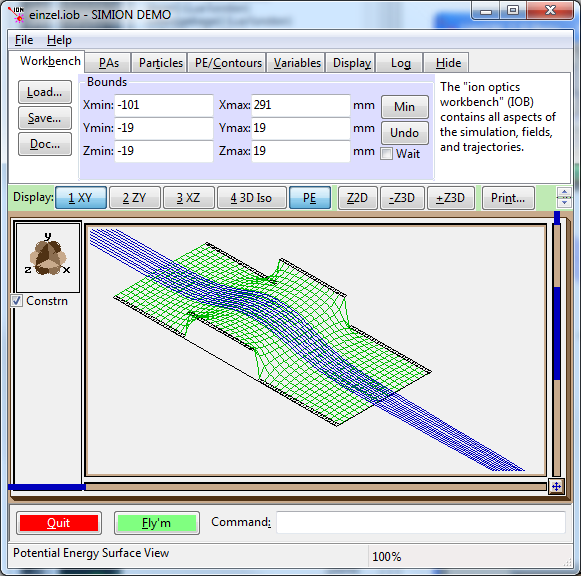
Task: Click the horizontal blue slider under the view
Action: 47,487
